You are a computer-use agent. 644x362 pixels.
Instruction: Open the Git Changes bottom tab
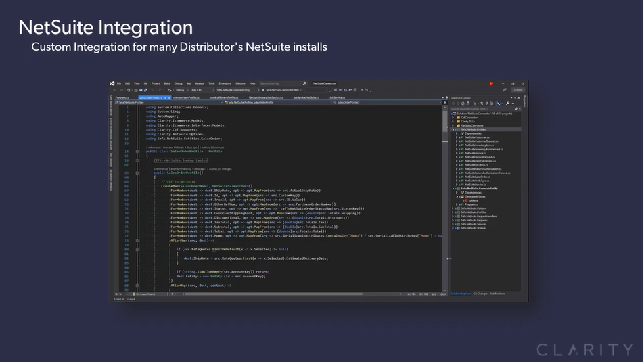click(480, 294)
